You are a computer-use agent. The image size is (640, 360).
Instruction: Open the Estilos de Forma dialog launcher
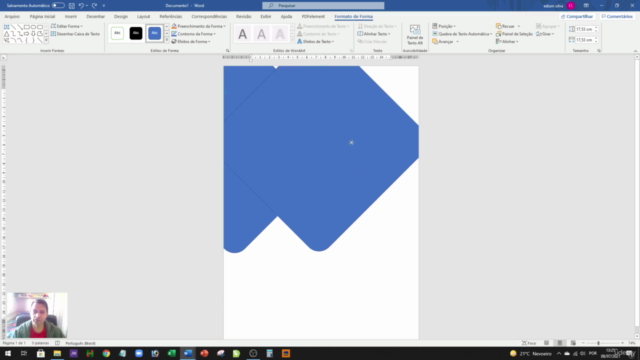pos(228,51)
